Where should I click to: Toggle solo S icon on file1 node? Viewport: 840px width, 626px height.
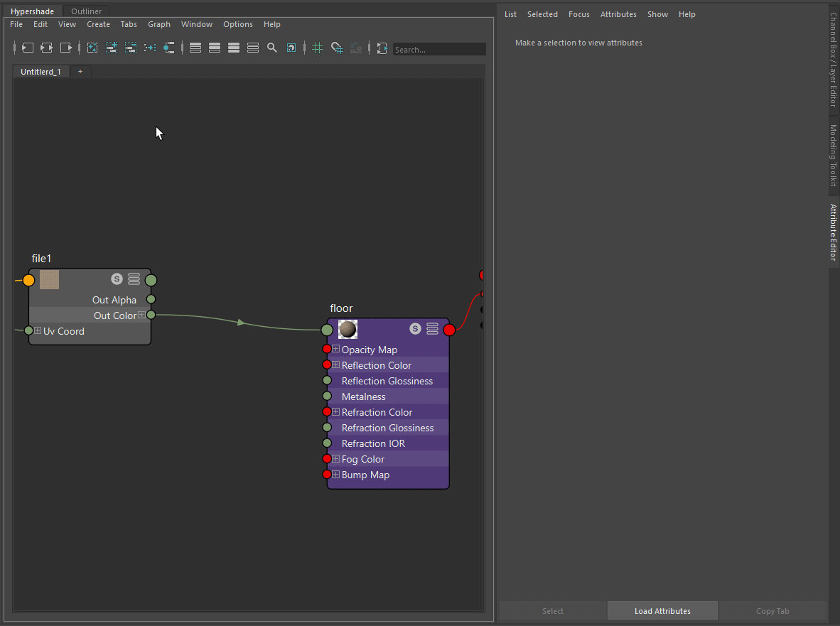coord(117,279)
